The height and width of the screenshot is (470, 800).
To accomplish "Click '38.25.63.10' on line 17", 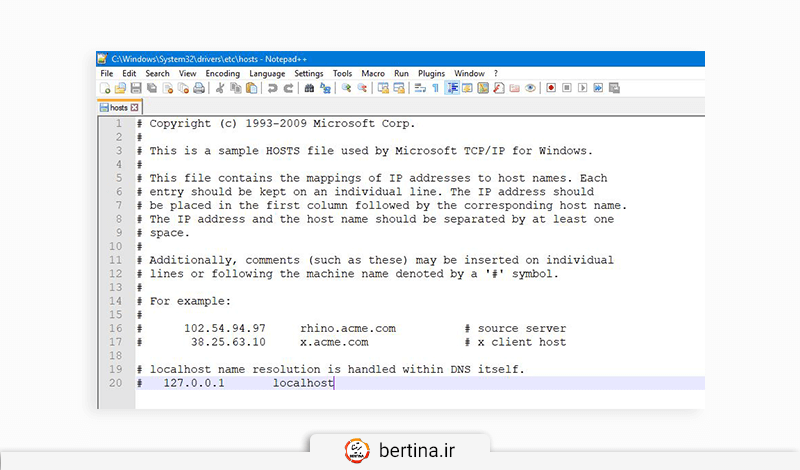I will click(x=228, y=342).
